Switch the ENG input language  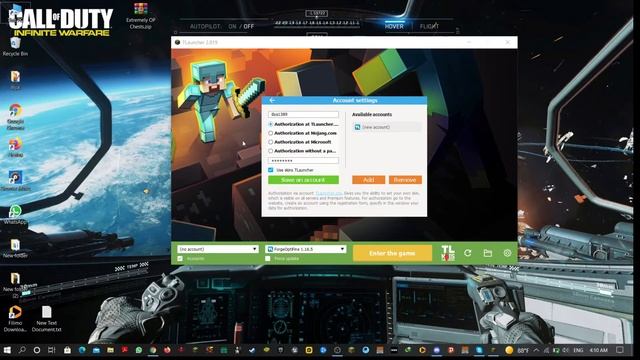tap(578, 350)
